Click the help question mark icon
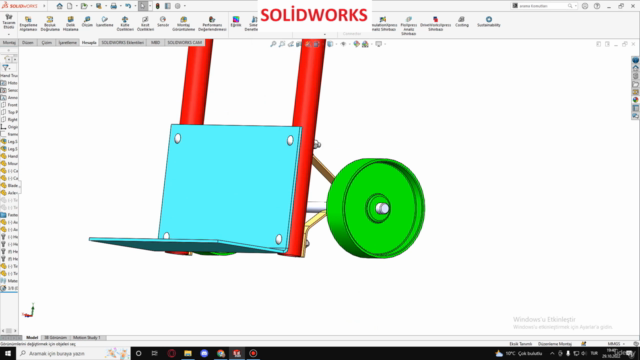The image size is (640, 360). pyautogui.click(x=597, y=6)
